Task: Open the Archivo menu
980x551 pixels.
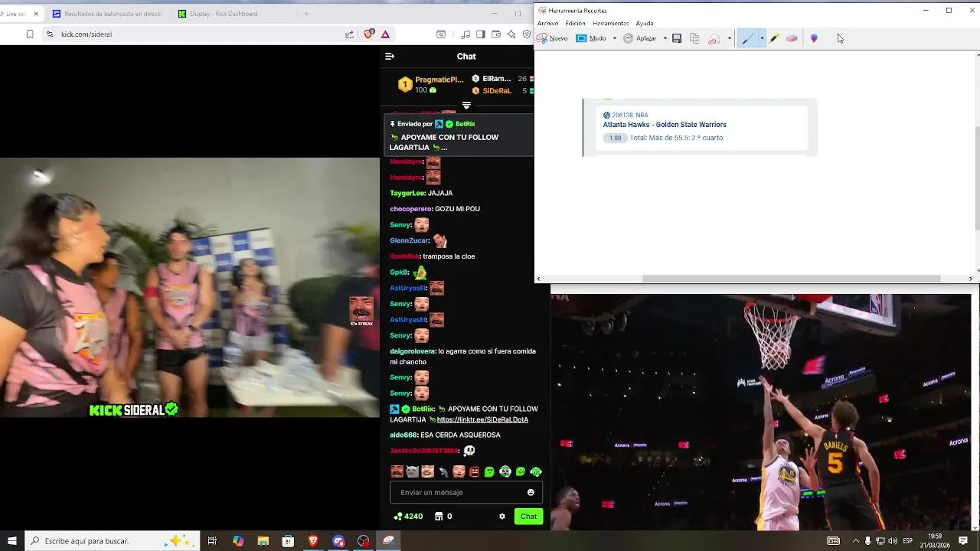Action: point(548,23)
